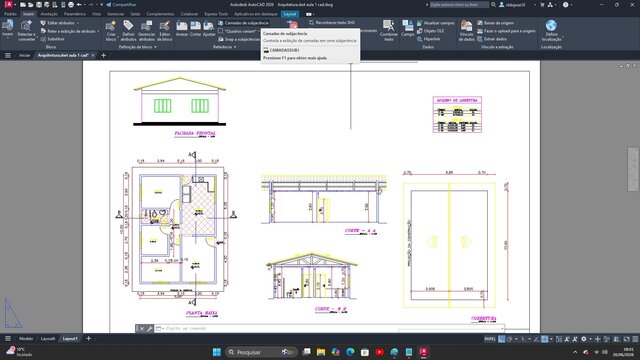This screenshot has height=360, width=640.
Task: Click Extrair dados
Action: click(492, 39)
